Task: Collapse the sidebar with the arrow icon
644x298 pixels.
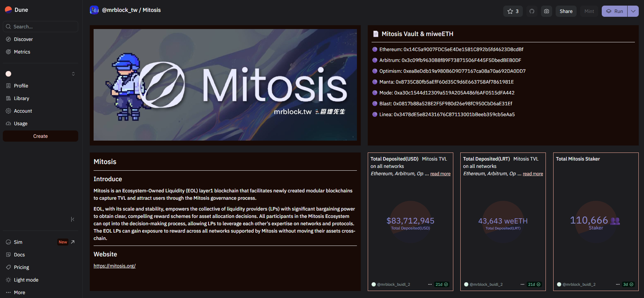Action: point(73,219)
